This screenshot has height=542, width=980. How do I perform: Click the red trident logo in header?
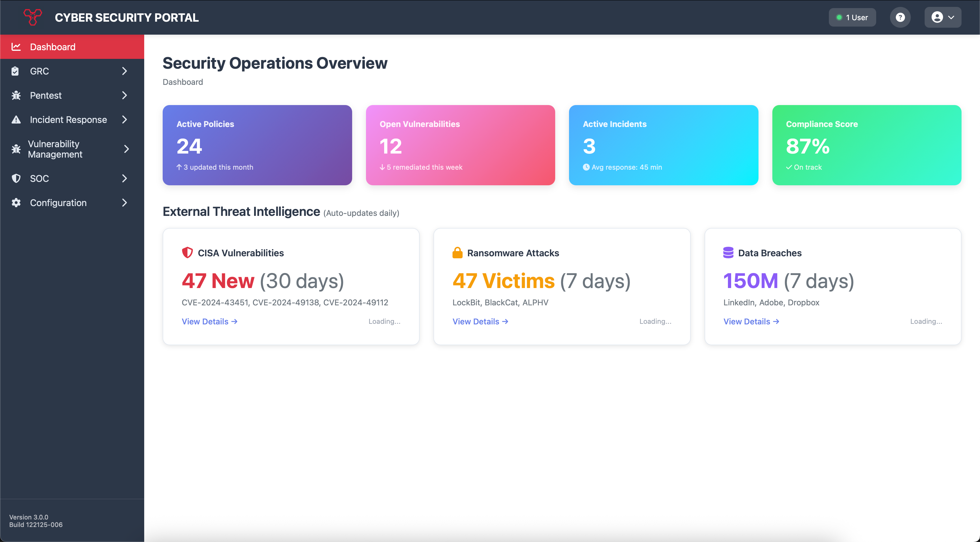(x=33, y=17)
